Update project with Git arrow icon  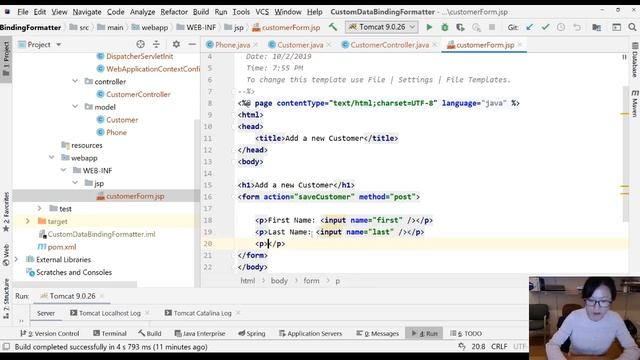click(x=530, y=27)
